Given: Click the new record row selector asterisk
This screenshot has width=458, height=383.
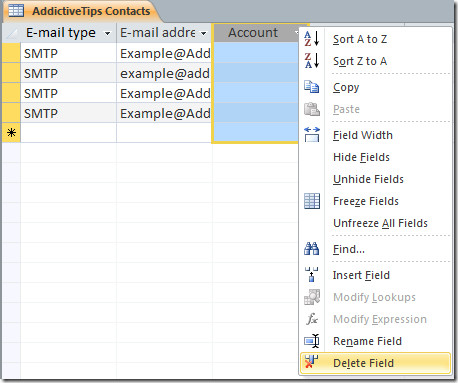Looking at the screenshot, I should (11, 133).
